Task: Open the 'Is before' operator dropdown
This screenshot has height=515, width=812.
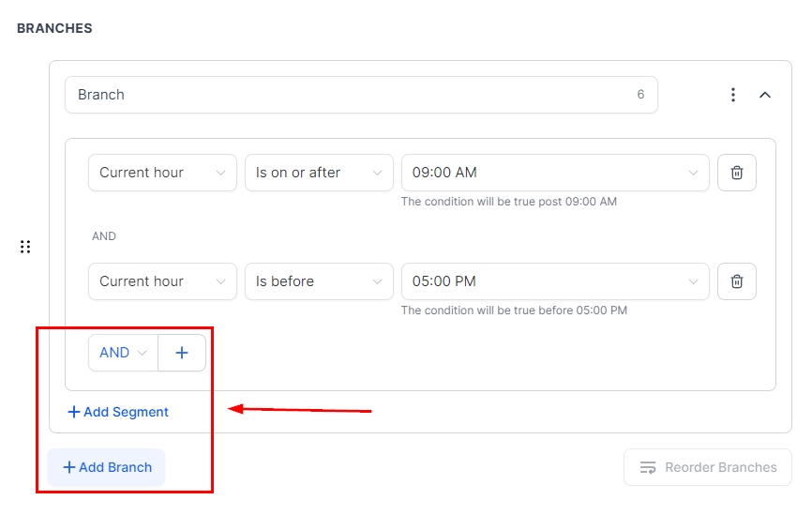Action: coord(319,281)
